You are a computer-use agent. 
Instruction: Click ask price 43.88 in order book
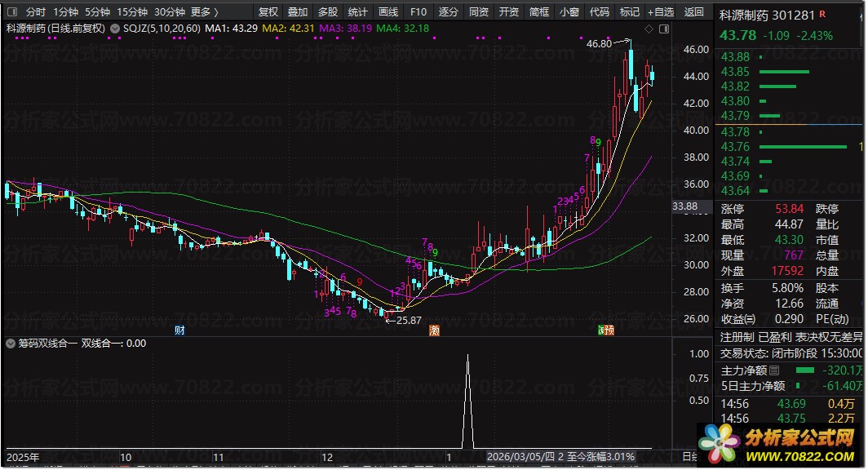click(x=735, y=57)
